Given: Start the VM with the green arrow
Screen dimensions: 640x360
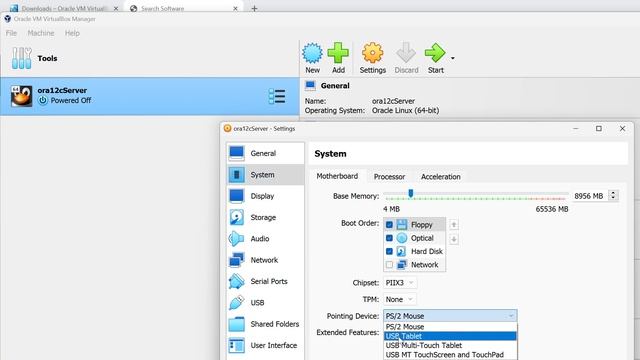Looking at the screenshot, I should point(435,53).
